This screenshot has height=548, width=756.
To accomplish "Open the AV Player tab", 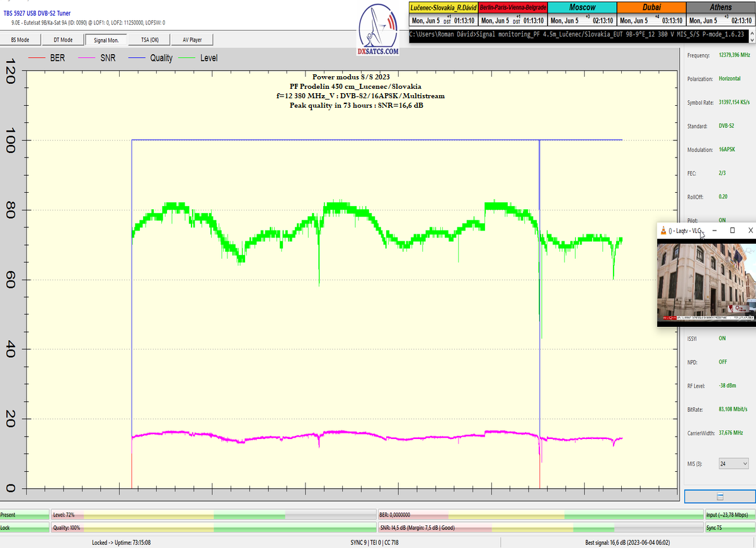I will (x=193, y=40).
